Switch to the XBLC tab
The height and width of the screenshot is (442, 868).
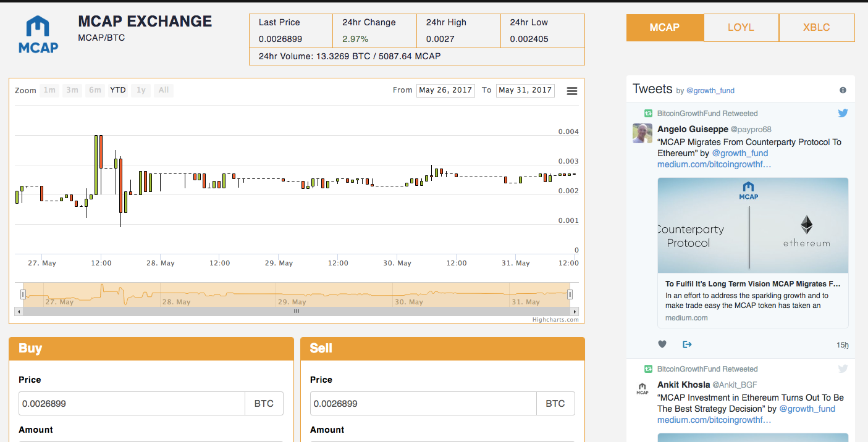(x=817, y=28)
